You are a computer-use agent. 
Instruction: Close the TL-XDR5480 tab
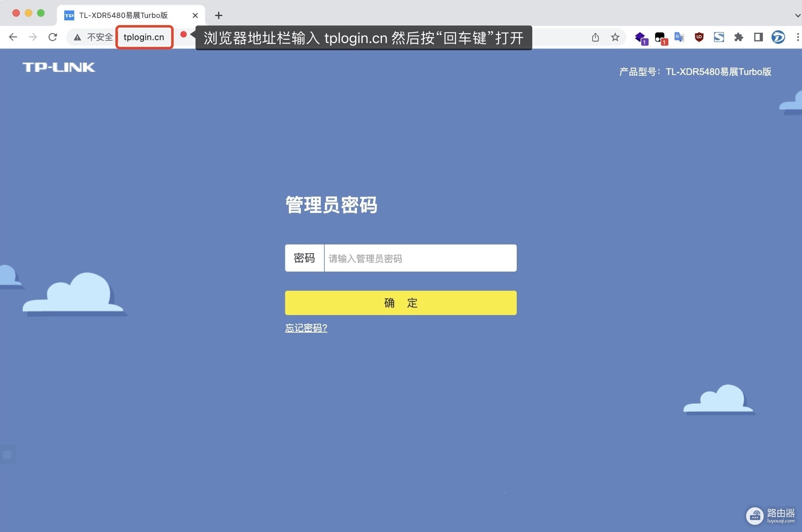195,16
